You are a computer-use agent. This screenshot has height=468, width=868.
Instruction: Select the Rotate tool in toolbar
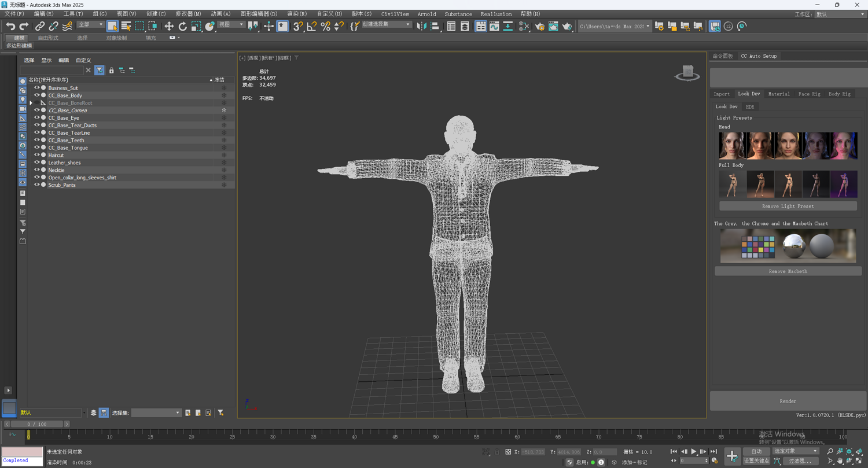(x=182, y=26)
